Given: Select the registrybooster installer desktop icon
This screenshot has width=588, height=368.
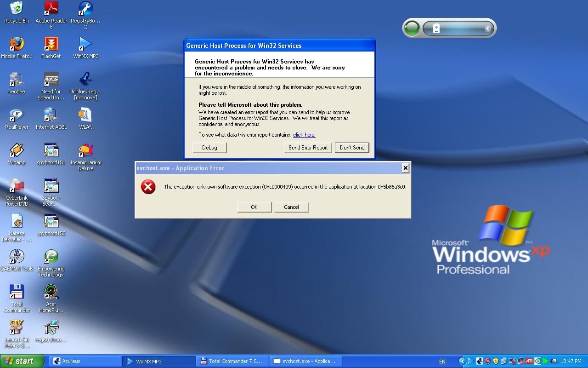Looking at the screenshot, I should tap(51, 331).
